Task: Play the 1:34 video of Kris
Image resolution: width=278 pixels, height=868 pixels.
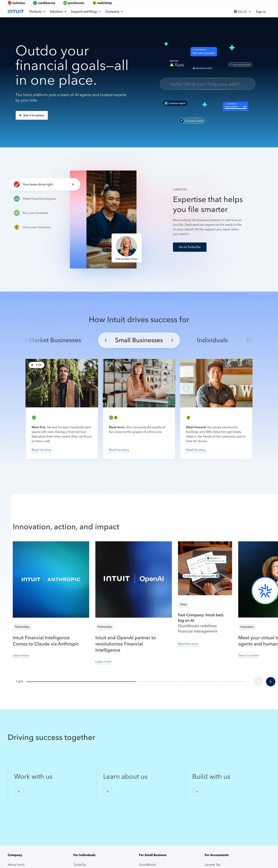Action: [x=36, y=365]
